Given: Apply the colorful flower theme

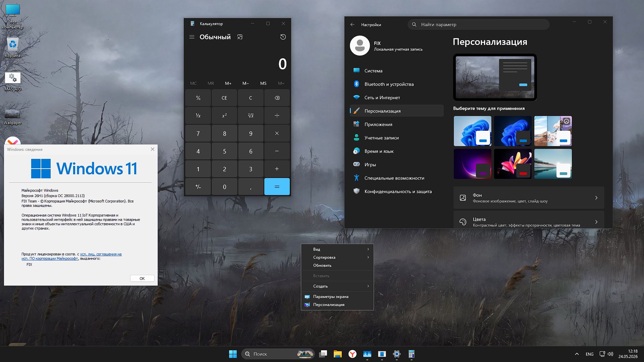Looking at the screenshot, I should (513, 164).
